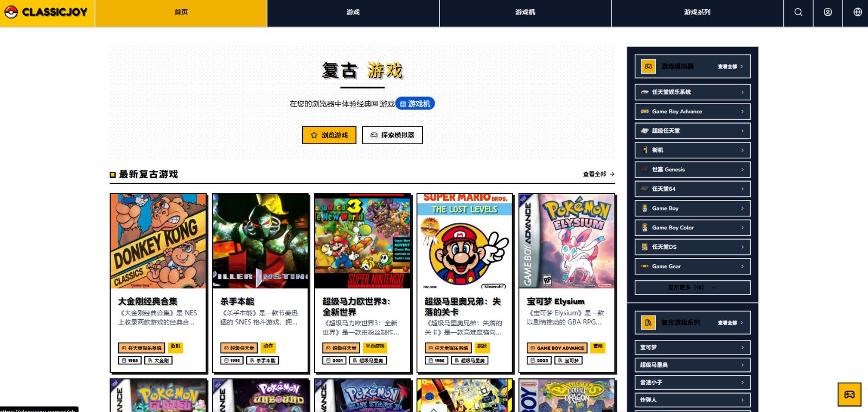Click calendar 2023 tag on 宝可梦 Elysium
Viewport: 868px width, 412px height.
coord(539,360)
